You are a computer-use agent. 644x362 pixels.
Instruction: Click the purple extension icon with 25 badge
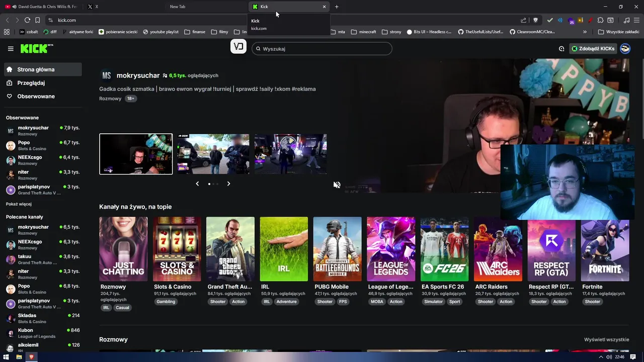pos(571,21)
